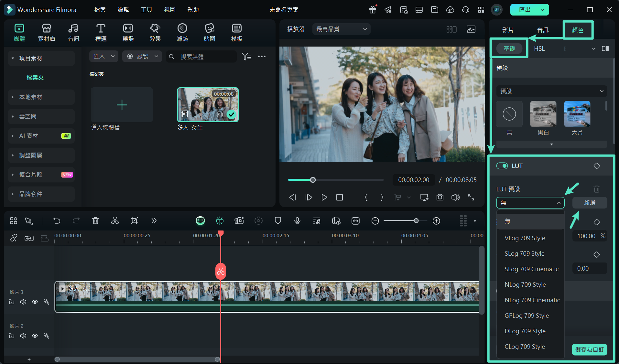
Task: Open the 最高品質 quality dropdown
Action: point(341,29)
